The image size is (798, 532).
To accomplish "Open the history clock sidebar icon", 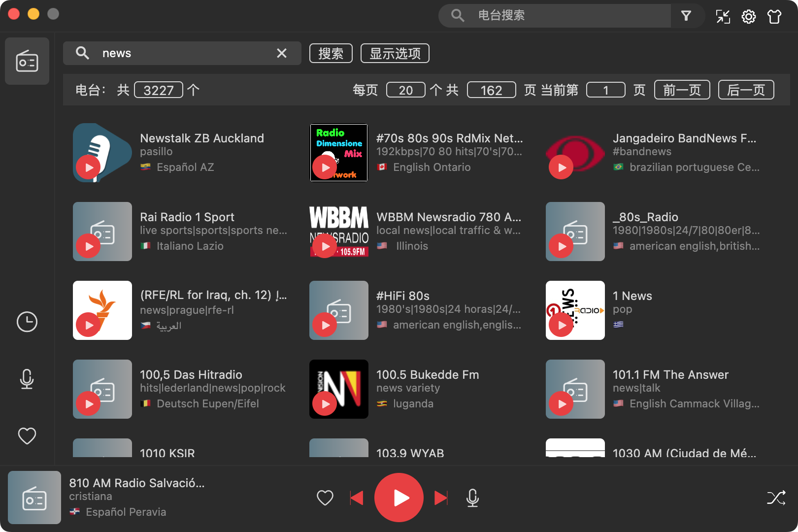I will click(27, 322).
